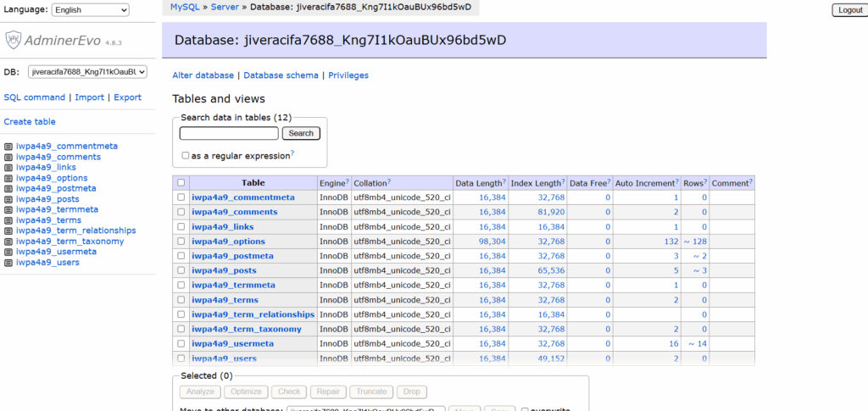
Task: Open iwpa4a9_usermeta in main table list
Action: (233, 344)
